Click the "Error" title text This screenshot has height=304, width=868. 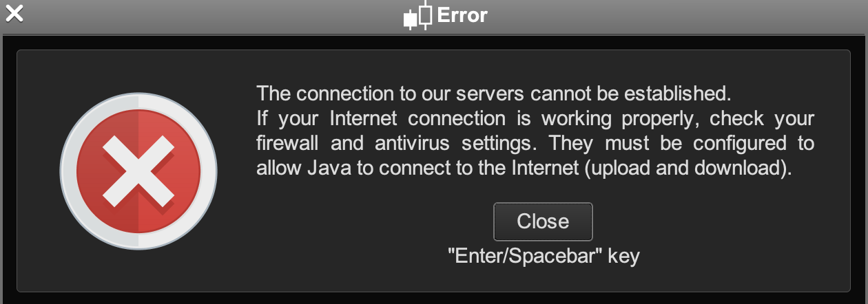click(x=462, y=15)
